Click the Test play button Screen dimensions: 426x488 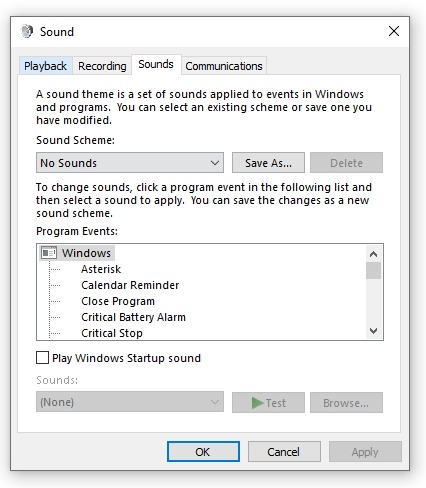click(268, 403)
